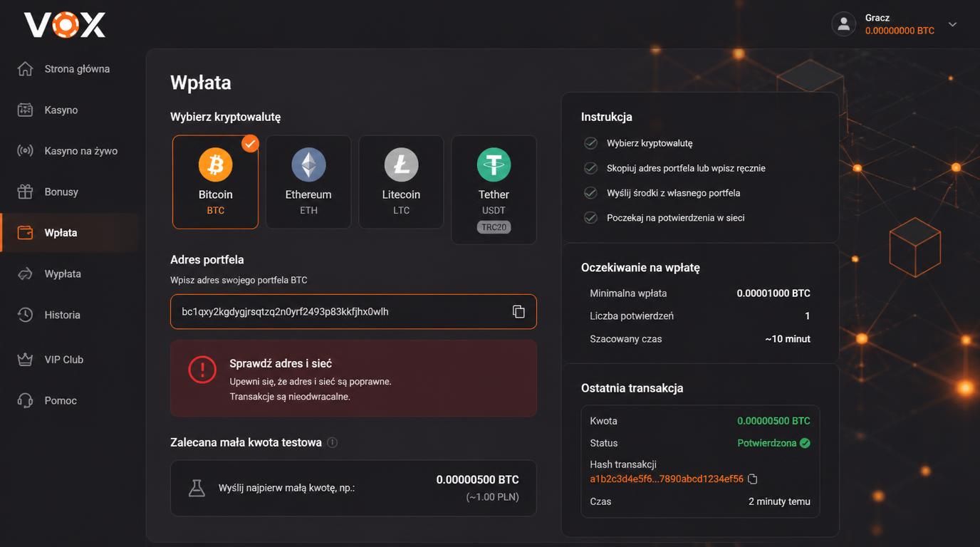Copy the transaction hash
Image resolution: width=980 pixels, height=547 pixels.
click(x=753, y=479)
